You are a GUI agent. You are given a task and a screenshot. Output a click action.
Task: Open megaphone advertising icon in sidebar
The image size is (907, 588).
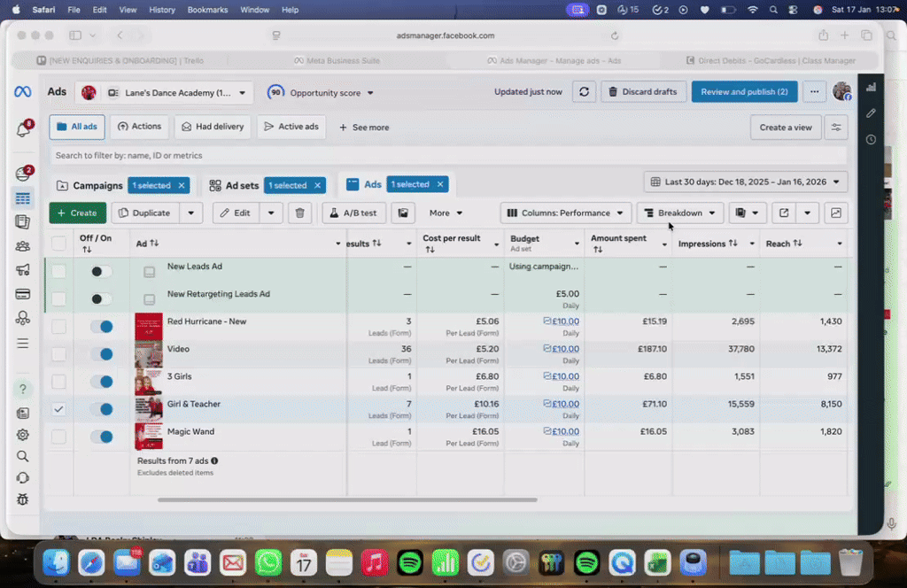(x=22, y=270)
